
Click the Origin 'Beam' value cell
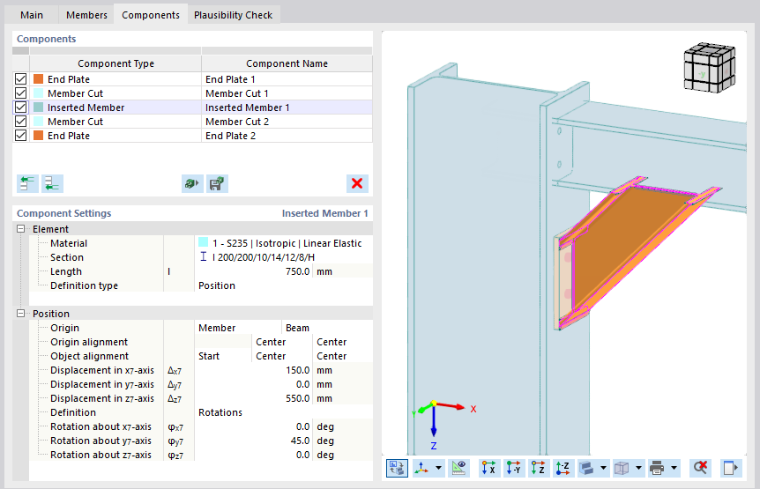tap(327, 328)
